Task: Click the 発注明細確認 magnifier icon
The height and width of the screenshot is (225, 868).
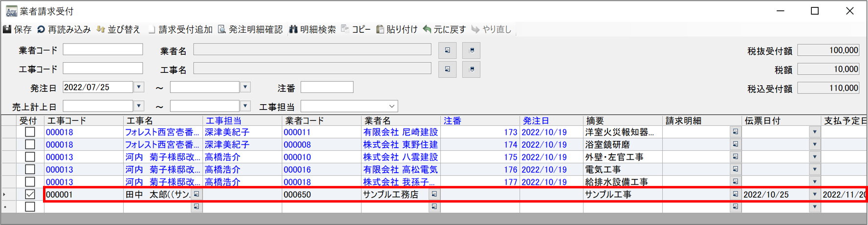Action: click(222, 30)
